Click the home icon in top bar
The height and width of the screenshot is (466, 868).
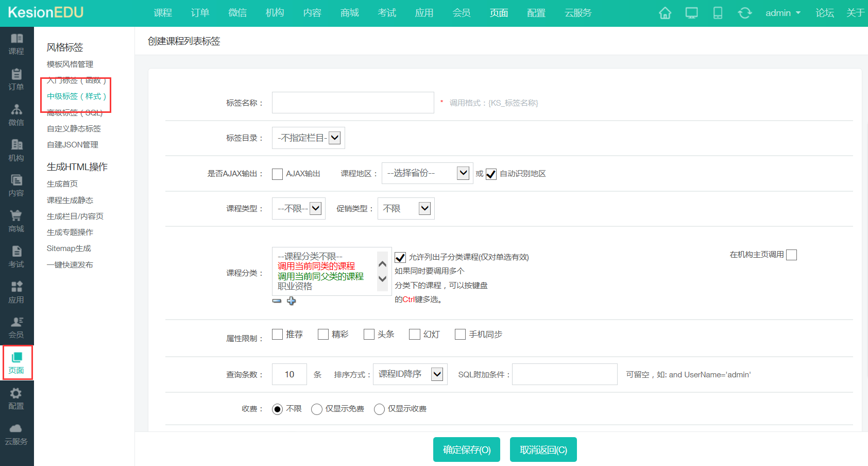(665, 13)
